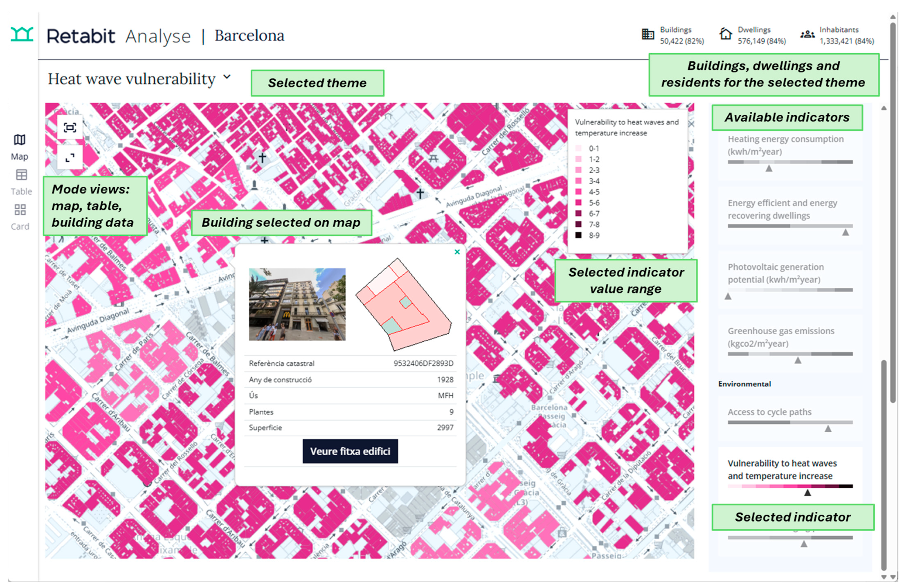903x588 pixels.
Task: Click the 4-5 legend color swatch
Action: pos(578,192)
